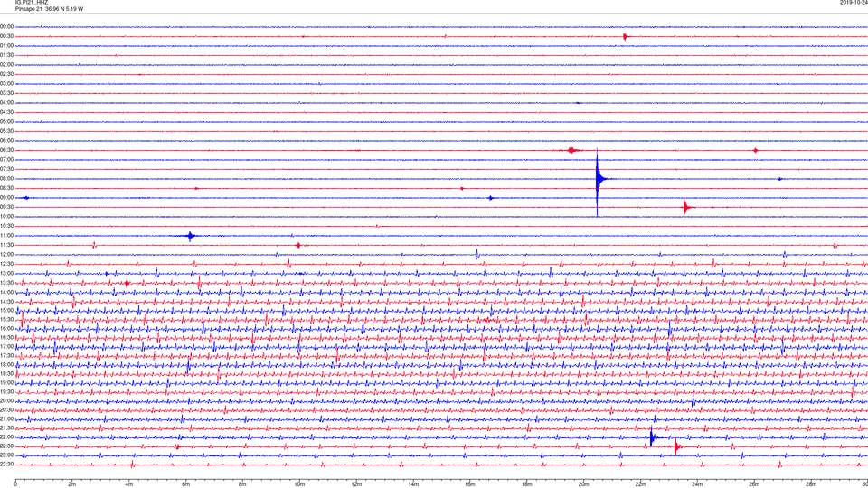This screenshot has width=868, height=488.
Task: Click the elongated red event near 20m on 06:30 trace
Action: pos(573,151)
